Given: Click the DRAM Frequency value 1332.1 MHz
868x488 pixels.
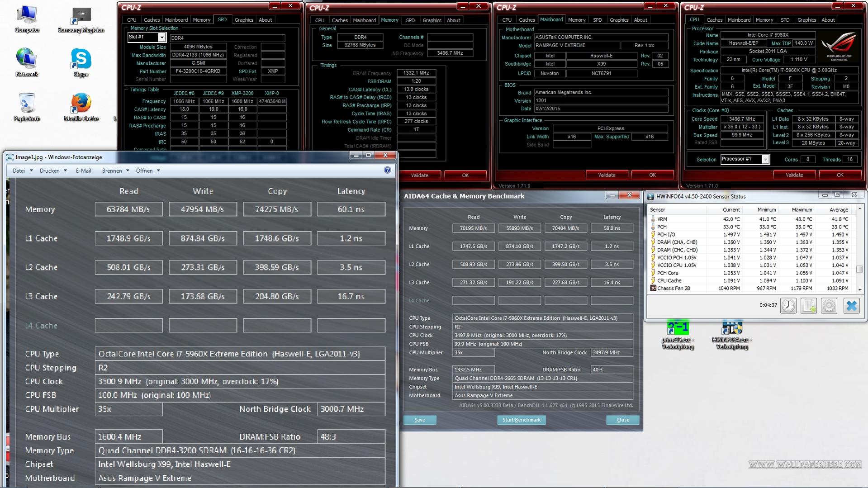Looking at the screenshot, I should click(x=416, y=73).
